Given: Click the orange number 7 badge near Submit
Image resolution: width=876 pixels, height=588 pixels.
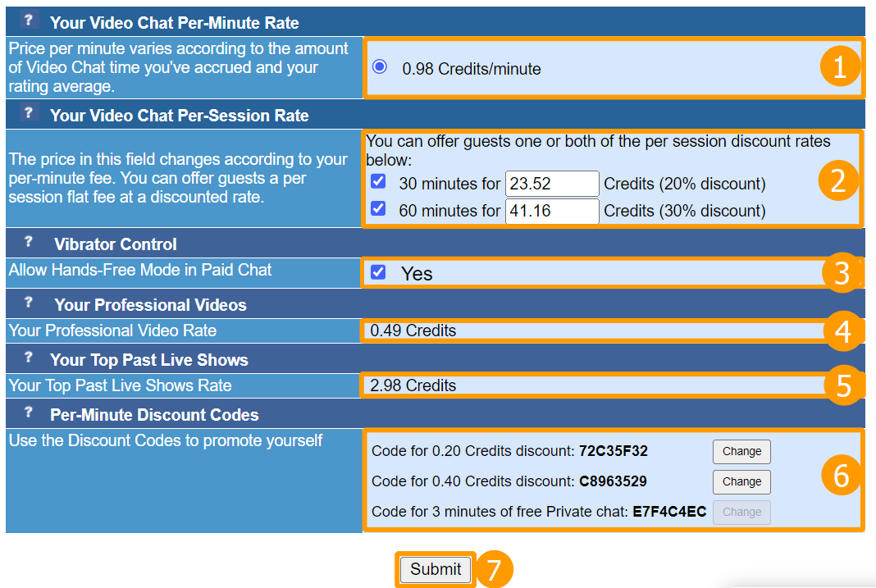Looking at the screenshot, I should 494,570.
